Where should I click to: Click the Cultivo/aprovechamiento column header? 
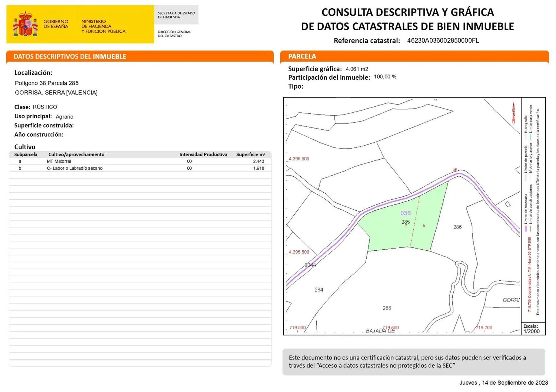coord(76,154)
